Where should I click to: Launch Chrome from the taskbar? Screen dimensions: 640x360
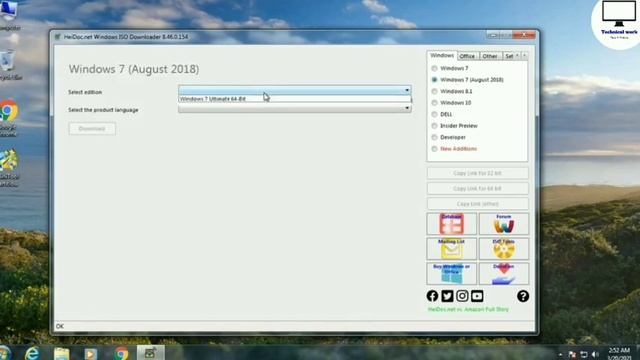click(121, 353)
